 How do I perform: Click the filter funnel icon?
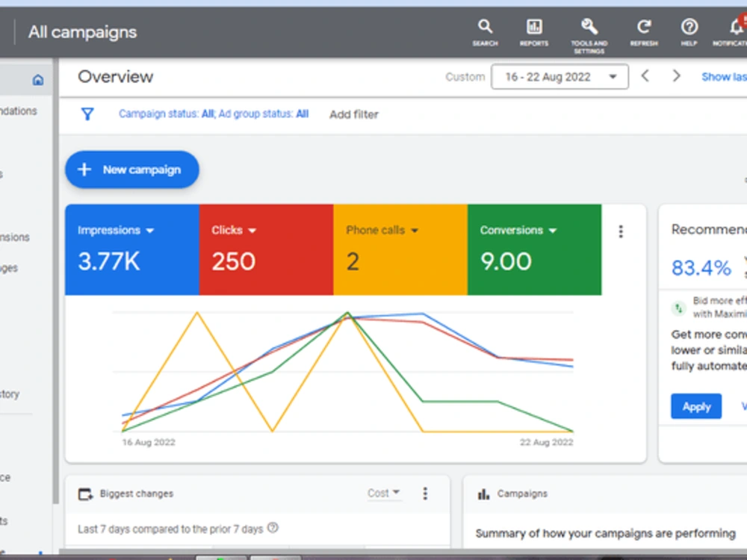pos(87,113)
